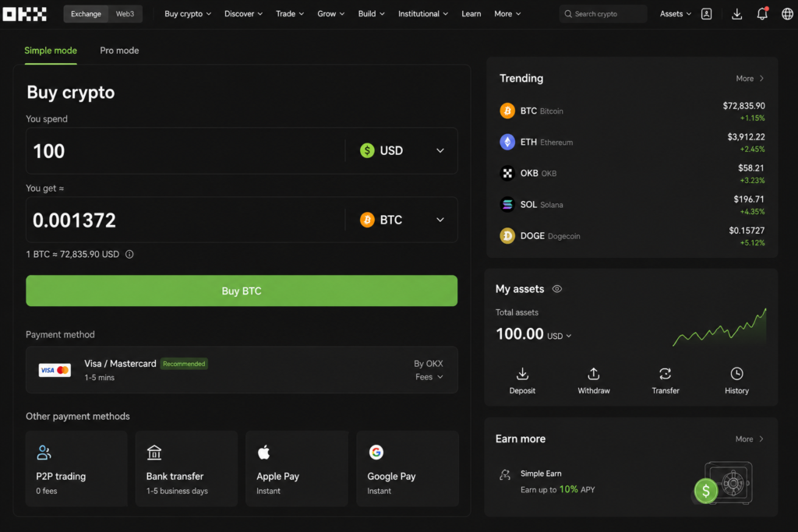Select the Simple mode tab
The width and height of the screenshot is (798, 532).
click(x=51, y=51)
